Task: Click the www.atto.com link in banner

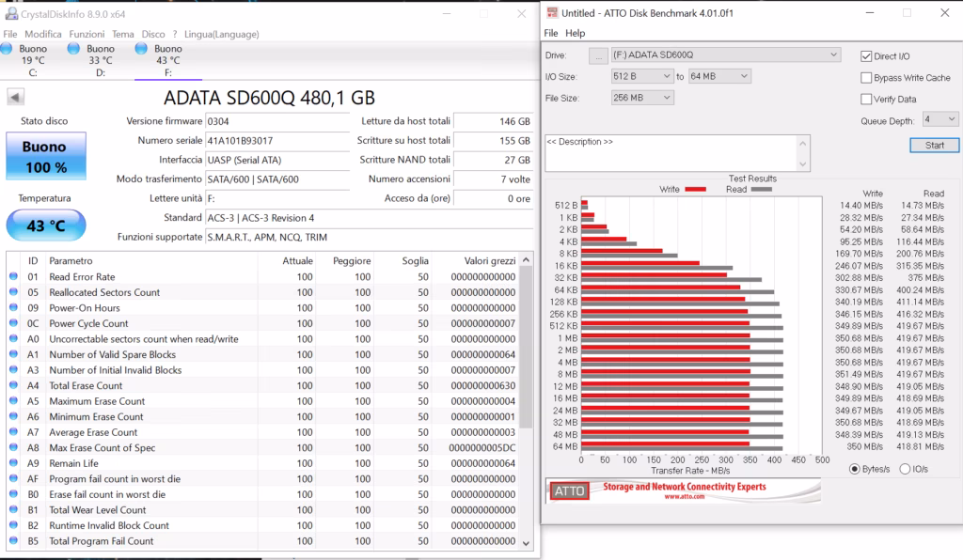Action: [685, 497]
